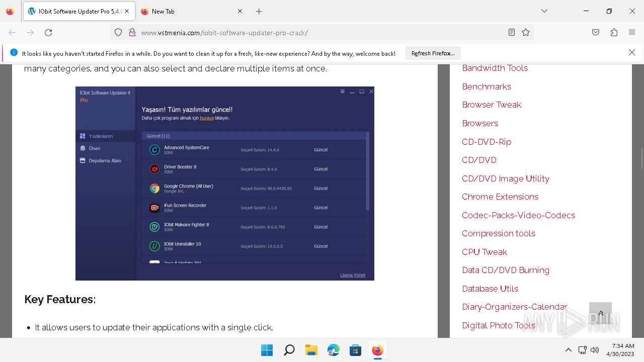Open CD/DVD Image Utility category
The height and width of the screenshot is (362, 644).
[506, 178]
